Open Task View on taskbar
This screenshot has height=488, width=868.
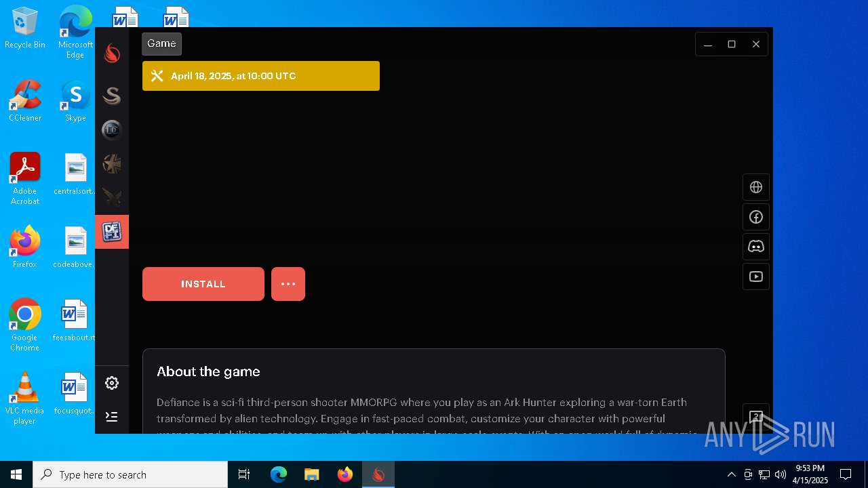tap(244, 474)
